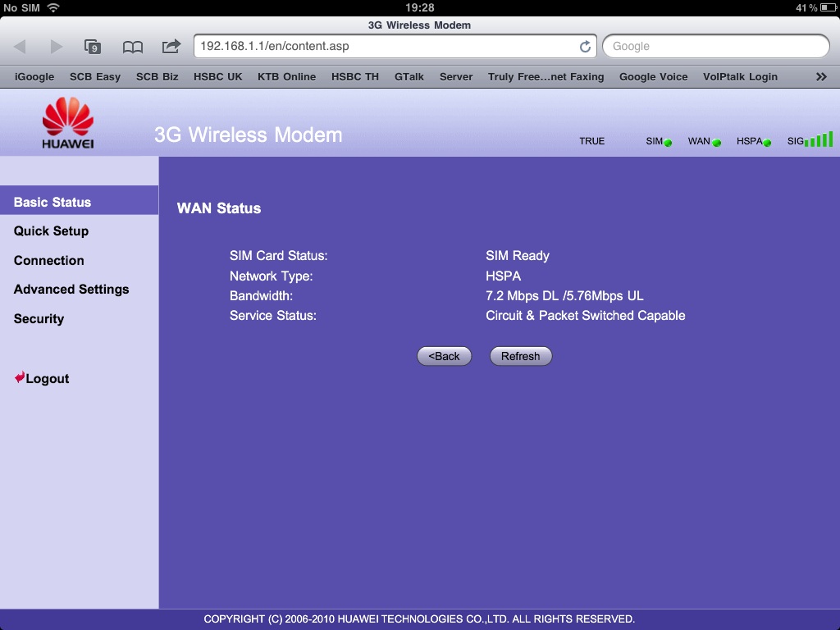Click the SIM Card Status label
The height and width of the screenshot is (630, 840).
[x=279, y=256]
